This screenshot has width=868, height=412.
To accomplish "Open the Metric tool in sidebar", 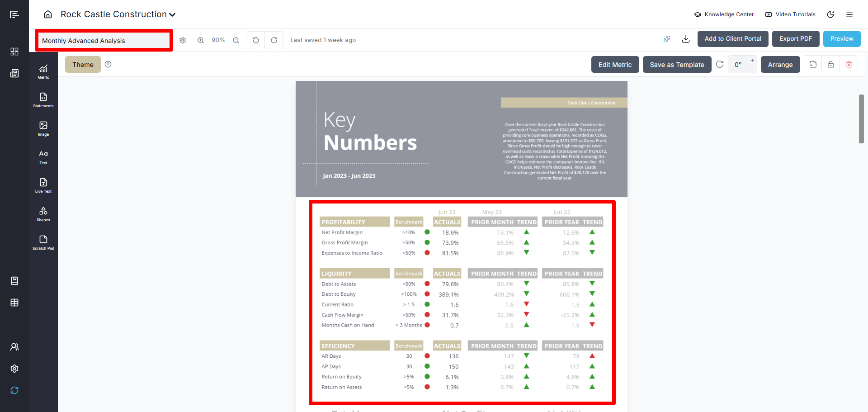I will point(43,71).
